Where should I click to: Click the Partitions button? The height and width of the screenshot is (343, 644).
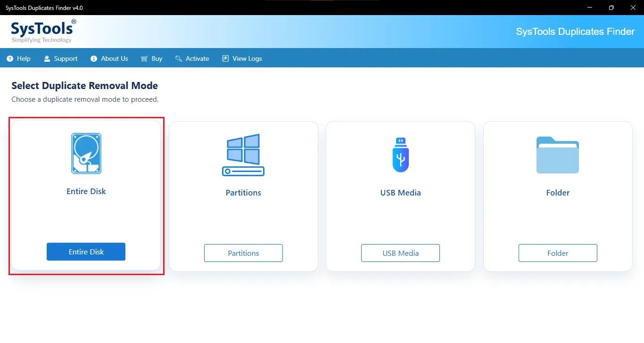coord(243,253)
